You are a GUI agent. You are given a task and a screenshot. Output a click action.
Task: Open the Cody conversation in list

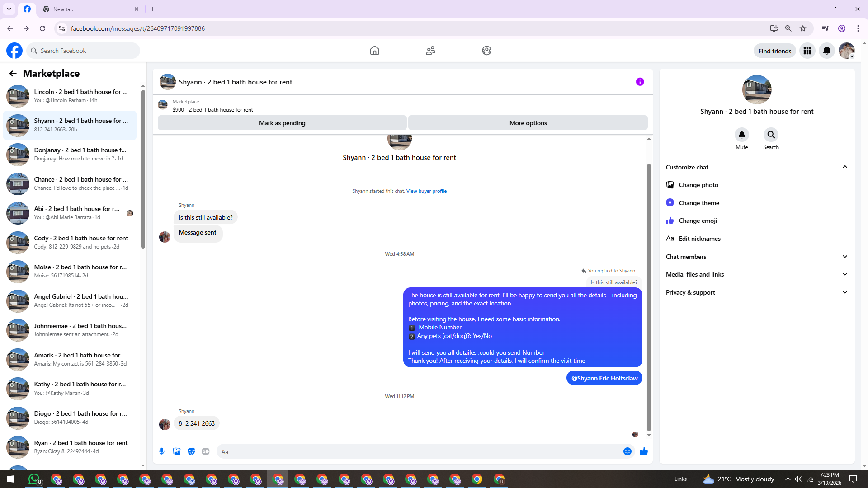pyautogui.click(x=72, y=242)
